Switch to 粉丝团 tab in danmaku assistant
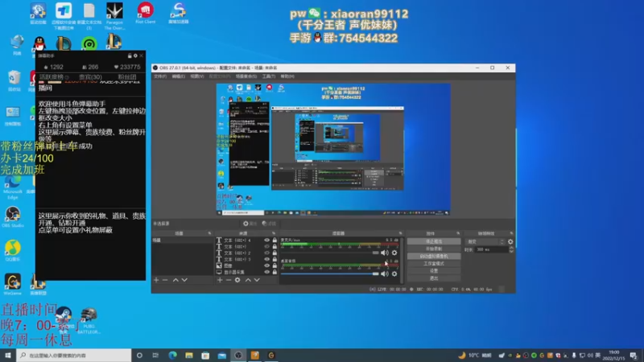Image resolution: width=644 pixels, height=362 pixels. click(127, 77)
